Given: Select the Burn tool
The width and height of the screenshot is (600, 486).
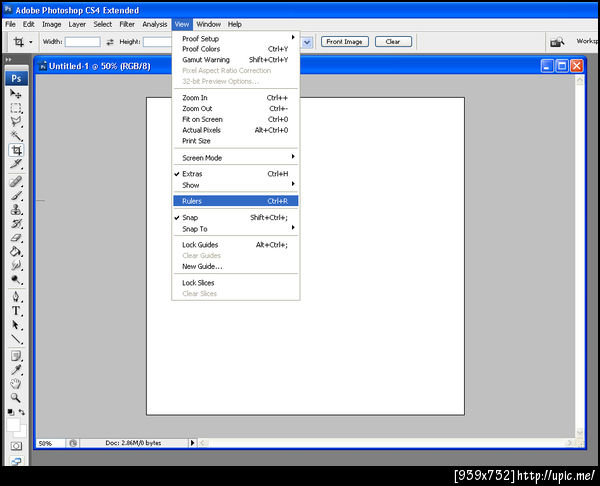Looking at the screenshot, I should pyautogui.click(x=16, y=280).
